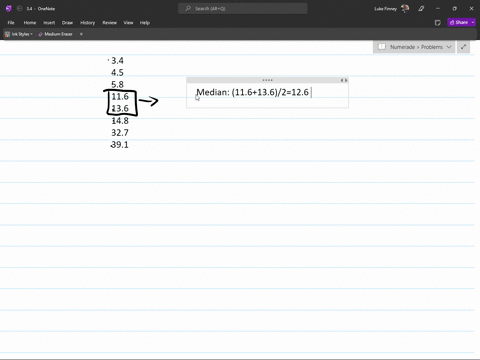Switch to the Insert ribbon tab

click(x=49, y=23)
